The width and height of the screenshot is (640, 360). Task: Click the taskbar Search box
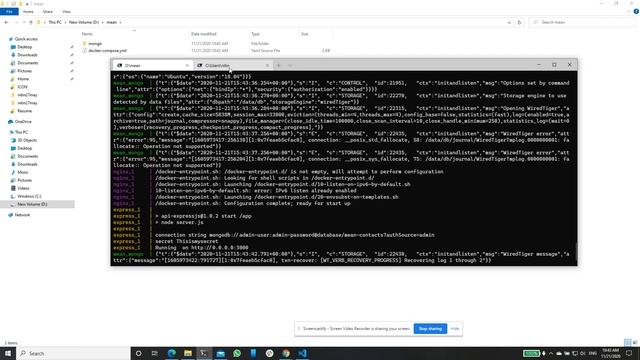click(x=73, y=353)
